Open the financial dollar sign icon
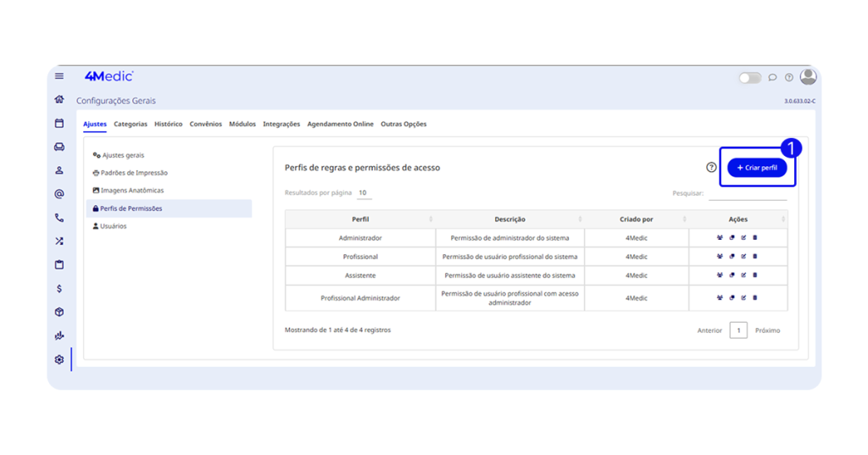 tap(59, 289)
